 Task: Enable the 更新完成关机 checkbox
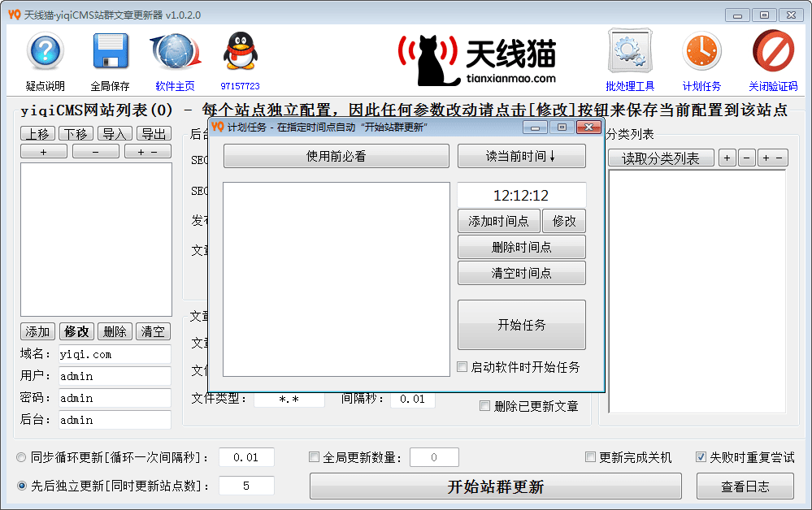tap(590, 456)
